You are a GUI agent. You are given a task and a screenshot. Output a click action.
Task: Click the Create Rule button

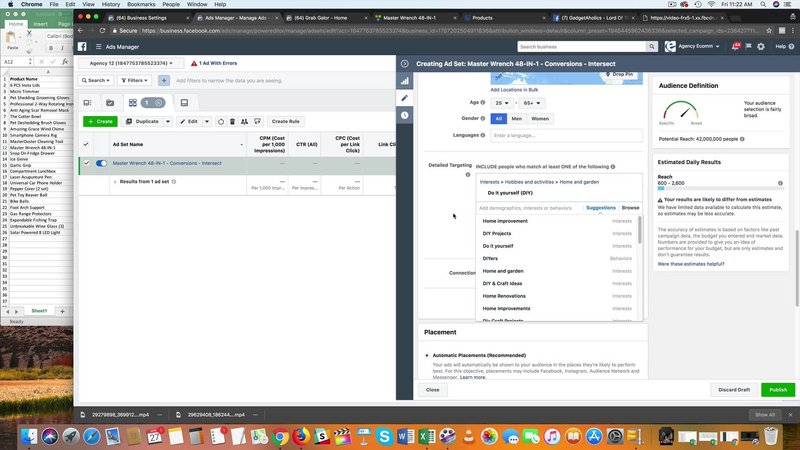285,121
